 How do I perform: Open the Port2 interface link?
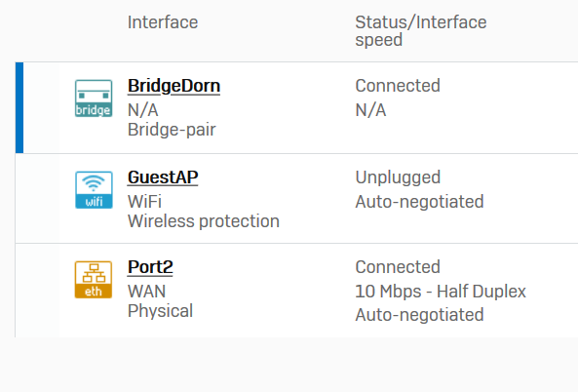tap(150, 267)
